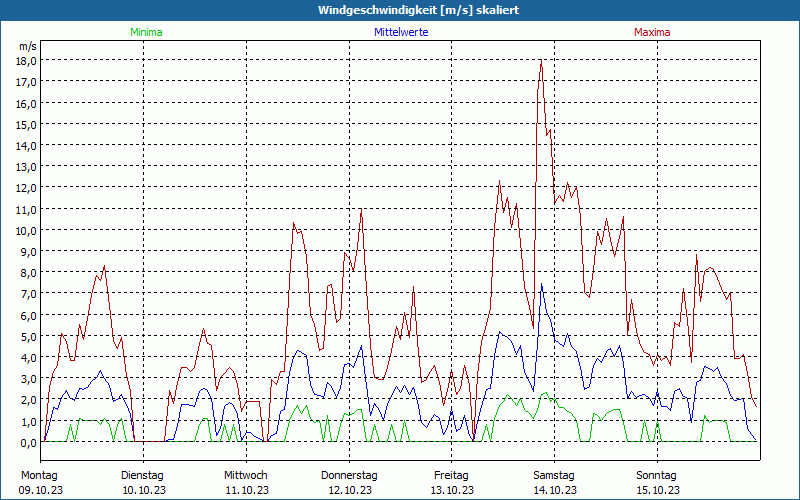Click the 'Donnerstag' day label
This screenshot has width=800, height=500.
pos(349,475)
